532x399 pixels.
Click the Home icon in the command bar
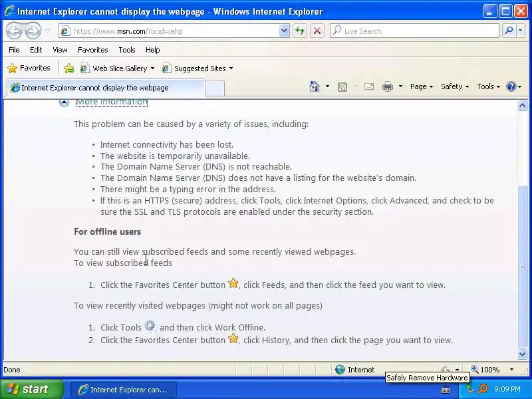tap(315, 86)
